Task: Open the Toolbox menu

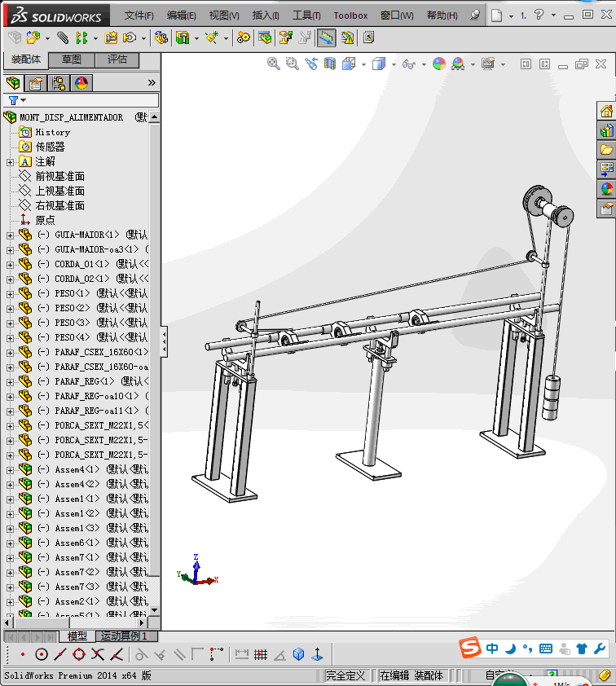Action: [350, 15]
